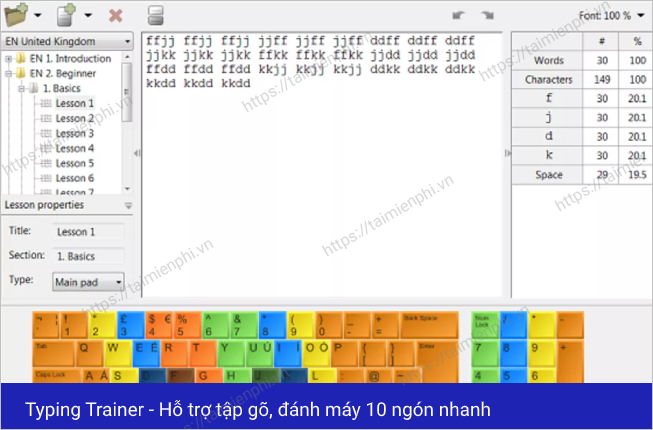Delete lesson using red X icon
Image resolution: width=653 pixels, height=430 pixels.
(116, 16)
